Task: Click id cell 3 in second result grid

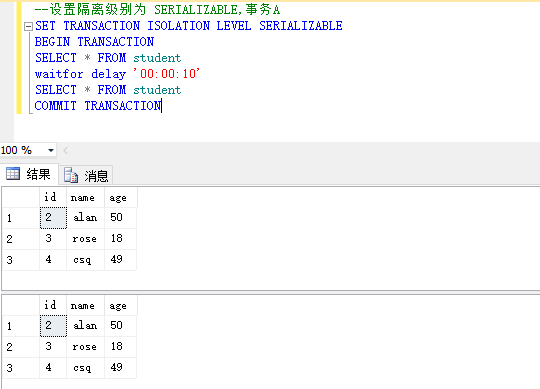Action: tap(53, 347)
